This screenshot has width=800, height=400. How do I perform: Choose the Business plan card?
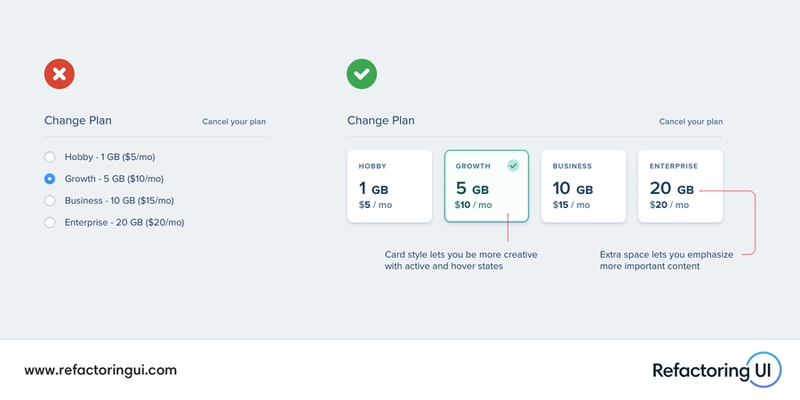point(583,186)
